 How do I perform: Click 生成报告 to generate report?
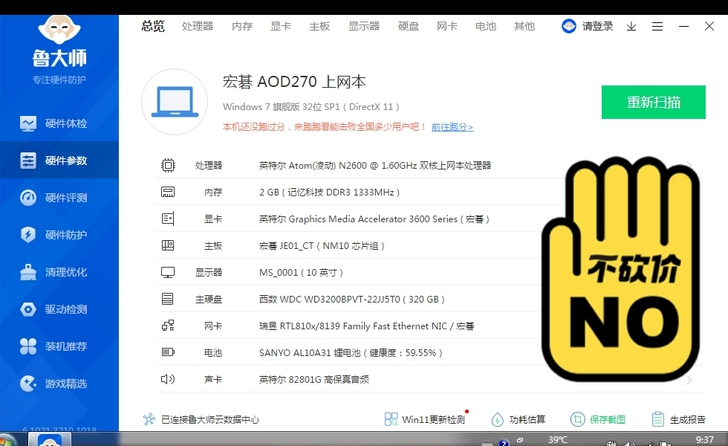coord(679,420)
